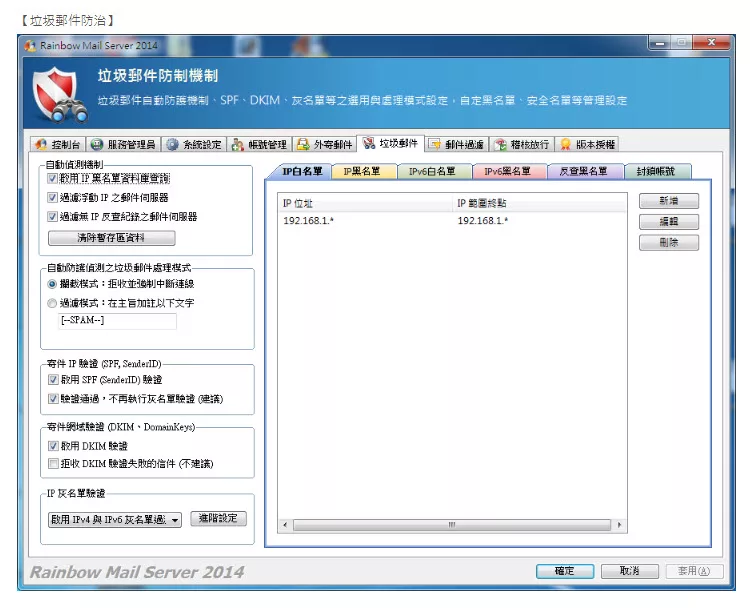The width and height of the screenshot is (750, 616).
Task: Click the 系統設定 gear icon tab
Action: tap(172, 145)
